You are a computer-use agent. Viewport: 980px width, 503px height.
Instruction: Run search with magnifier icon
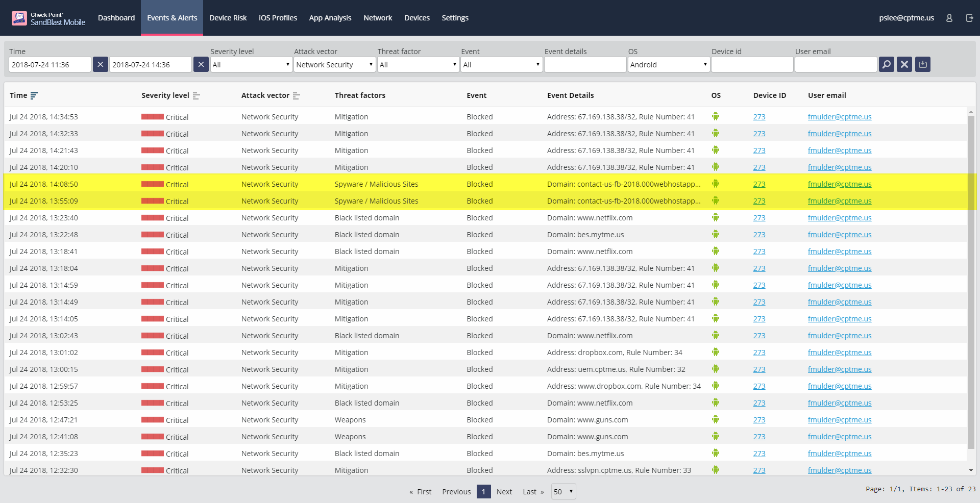[887, 64]
